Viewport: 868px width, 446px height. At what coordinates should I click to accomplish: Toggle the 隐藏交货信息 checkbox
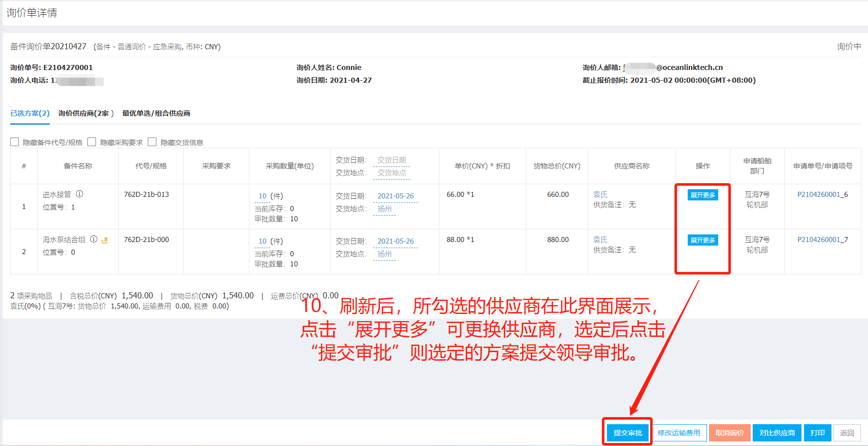152,142
